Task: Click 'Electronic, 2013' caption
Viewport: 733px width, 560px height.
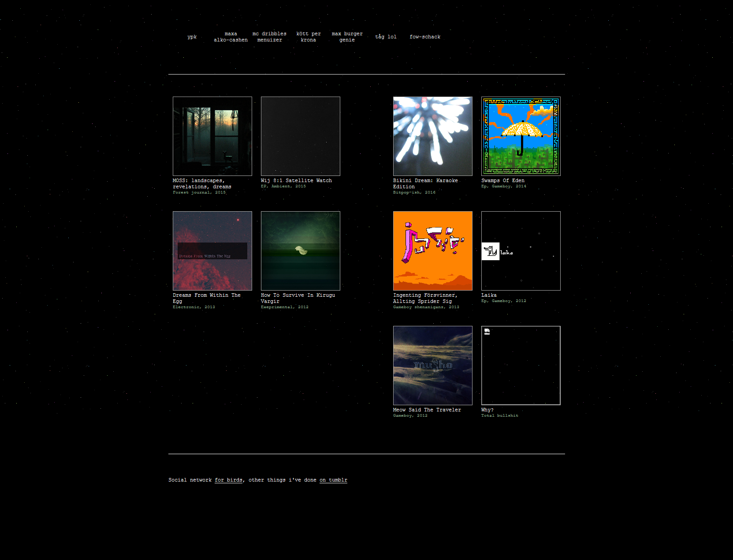Action: point(194,307)
